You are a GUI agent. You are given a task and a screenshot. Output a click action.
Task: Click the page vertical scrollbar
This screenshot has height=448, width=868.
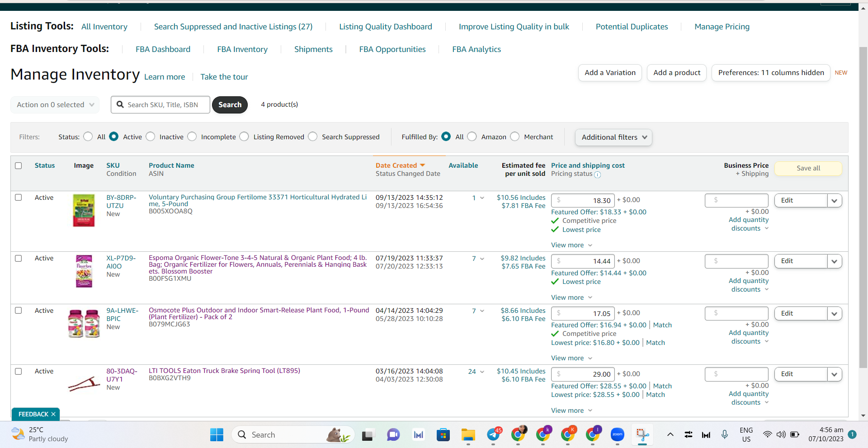tap(863, 208)
